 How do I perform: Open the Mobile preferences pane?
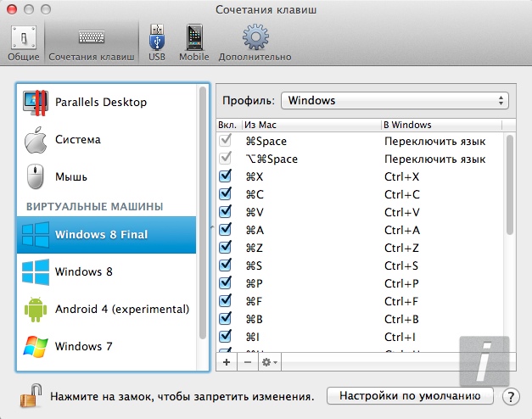194,42
